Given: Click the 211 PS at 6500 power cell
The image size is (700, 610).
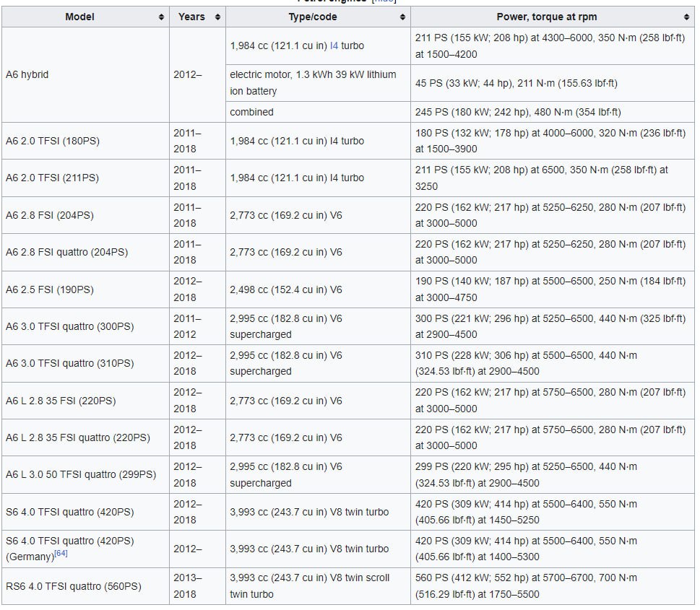Looking at the screenshot, I should point(553,178).
